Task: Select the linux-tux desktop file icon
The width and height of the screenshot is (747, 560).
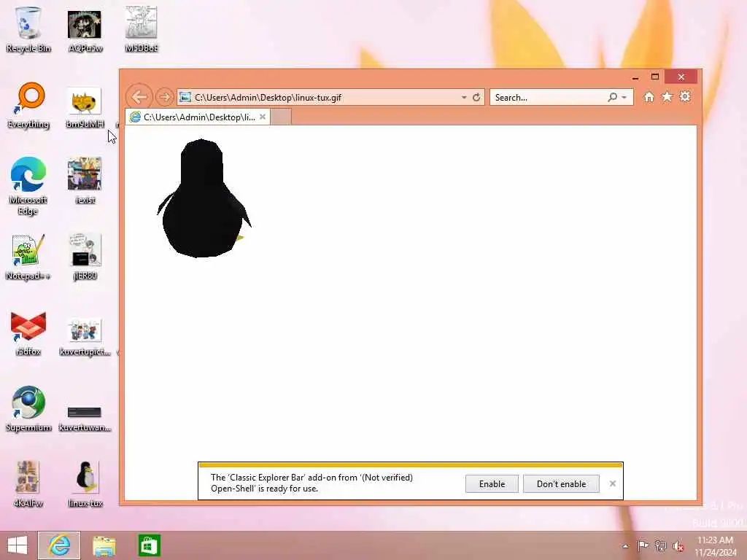Action: pos(85,484)
